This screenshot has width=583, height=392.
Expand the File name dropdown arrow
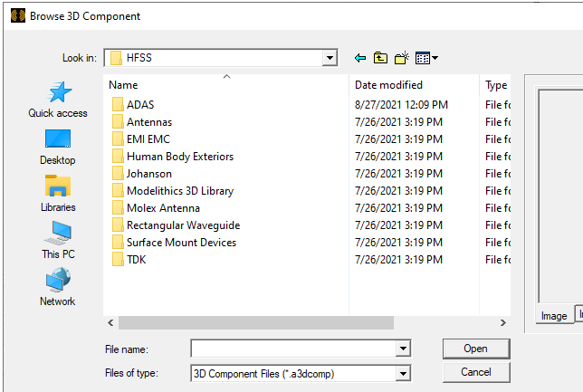[403, 349]
